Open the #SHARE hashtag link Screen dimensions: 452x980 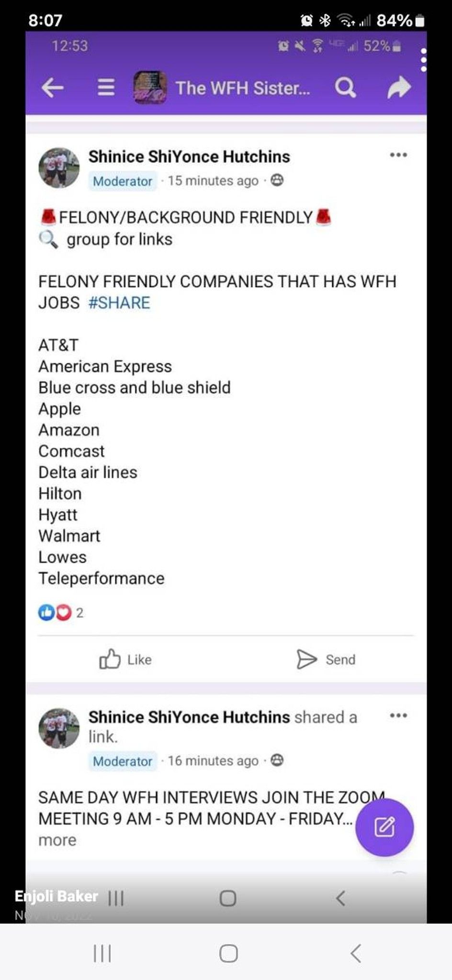point(119,303)
